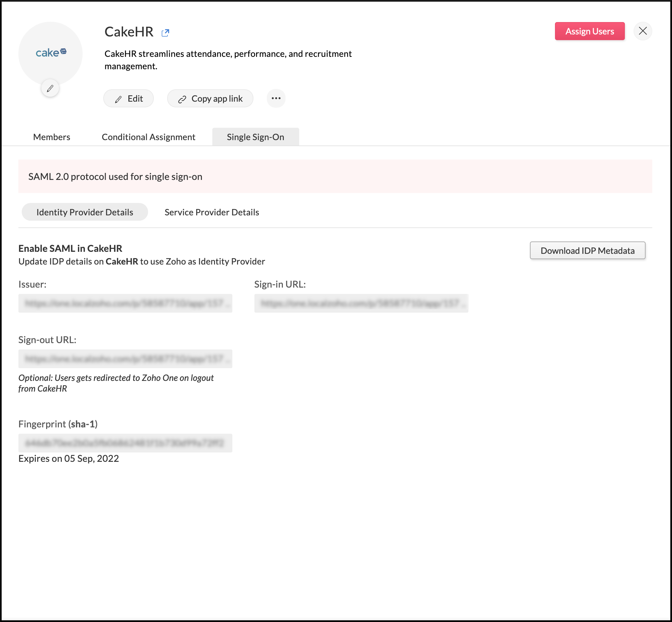Open the ellipsis more-options menu

tap(275, 98)
